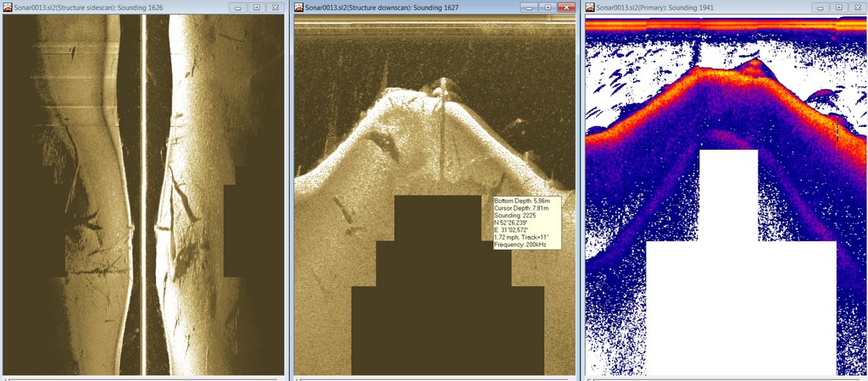The image size is (868, 381).
Task: Click the red bottom echo peak in Primary view
Action: click(x=754, y=64)
